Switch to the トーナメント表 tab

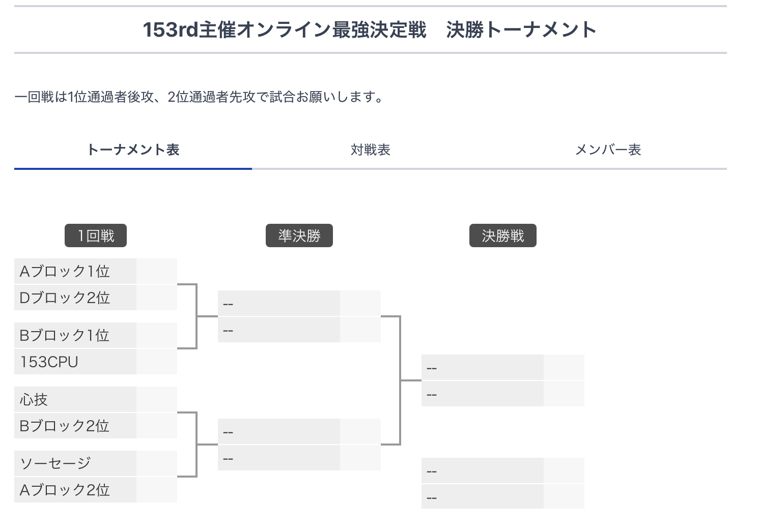[133, 150]
